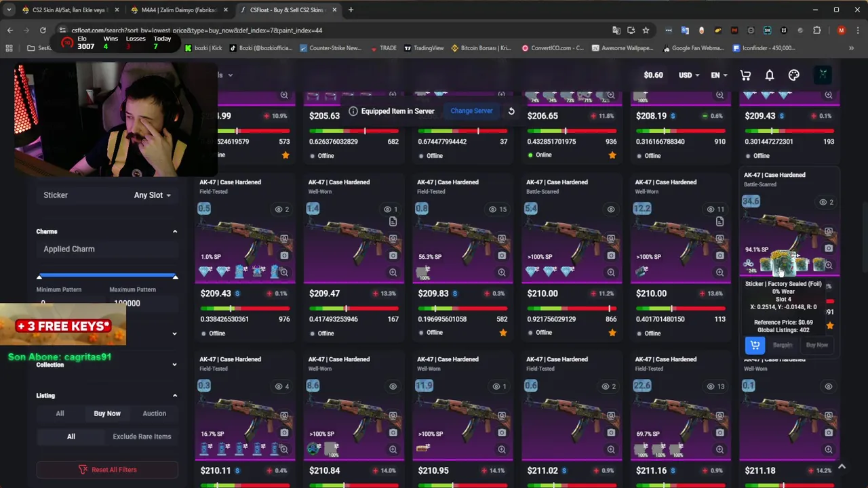Viewport: 868px width, 488px height.
Task: Open the bozki Kick bookmark
Action: (203, 48)
